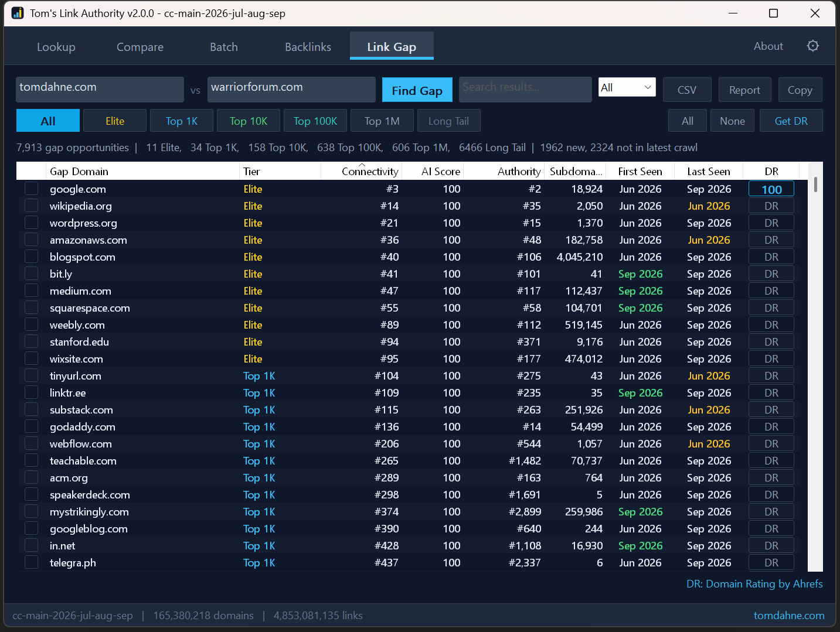This screenshot has width=840, height=632.
Task: Sort by the Last Seen column
Action: [x=709, y=171]
